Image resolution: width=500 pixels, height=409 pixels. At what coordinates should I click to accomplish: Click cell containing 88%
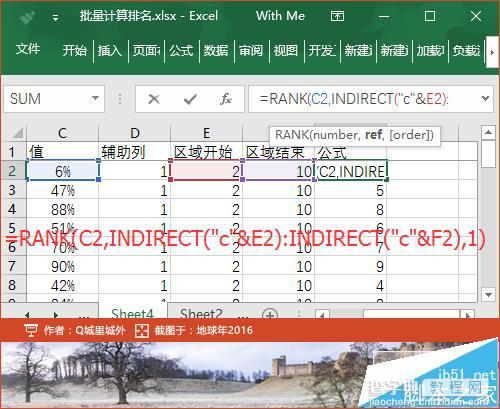pos(63,209)
